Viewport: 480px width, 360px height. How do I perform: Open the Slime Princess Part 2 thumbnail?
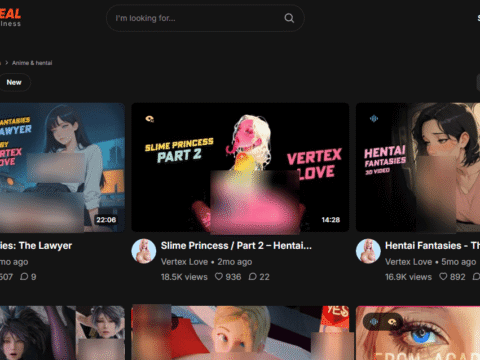point(240,167)
